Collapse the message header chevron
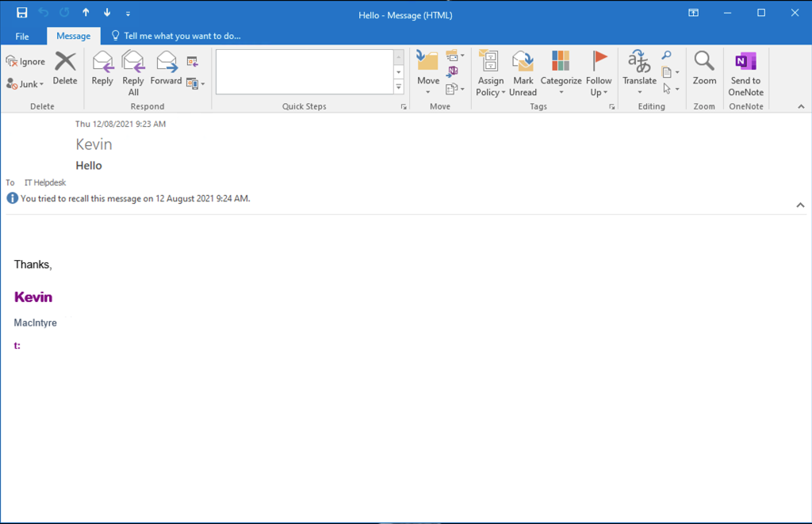This screenshot has width=812, height=524. coord(800,205)
